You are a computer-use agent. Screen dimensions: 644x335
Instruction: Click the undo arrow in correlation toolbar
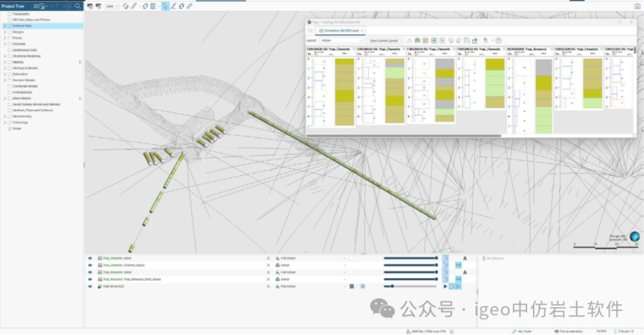coord(451,41)
